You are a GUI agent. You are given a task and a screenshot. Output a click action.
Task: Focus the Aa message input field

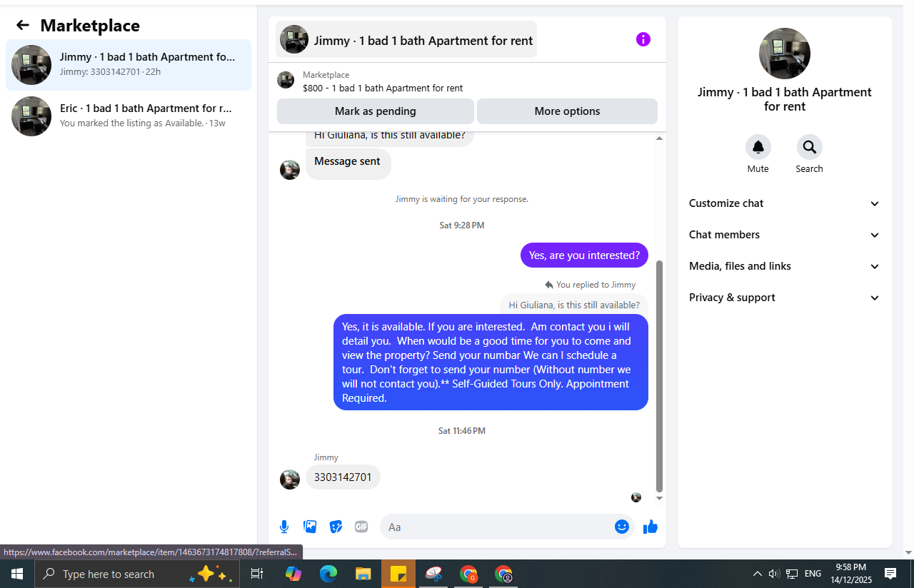(x=497, y=527)
